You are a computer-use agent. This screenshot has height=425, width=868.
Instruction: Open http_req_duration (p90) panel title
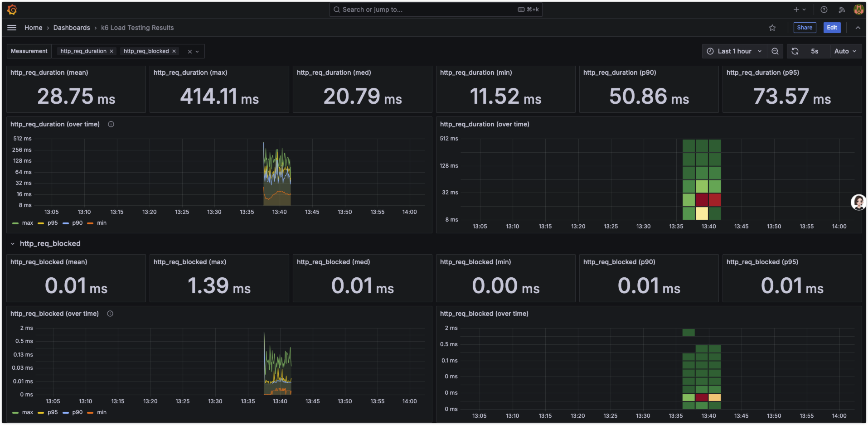point(620,72)
